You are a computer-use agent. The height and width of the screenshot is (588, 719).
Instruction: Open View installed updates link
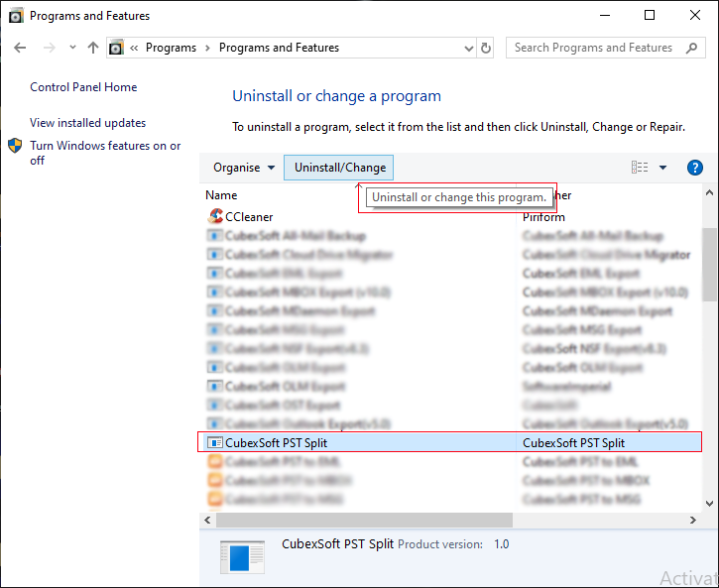coord(87,123)
